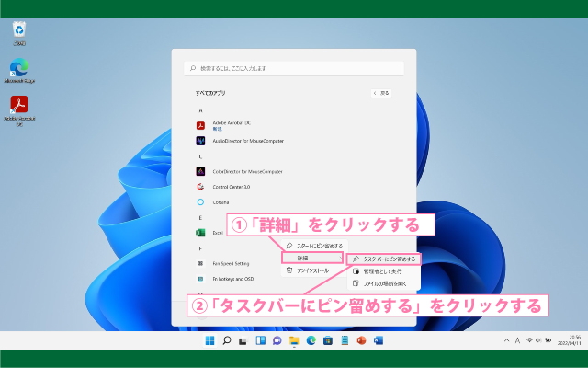This screenshot has height=368, width=588.
Task: Click the Fan Speed Setting icon
Action: tap(200, 264)
